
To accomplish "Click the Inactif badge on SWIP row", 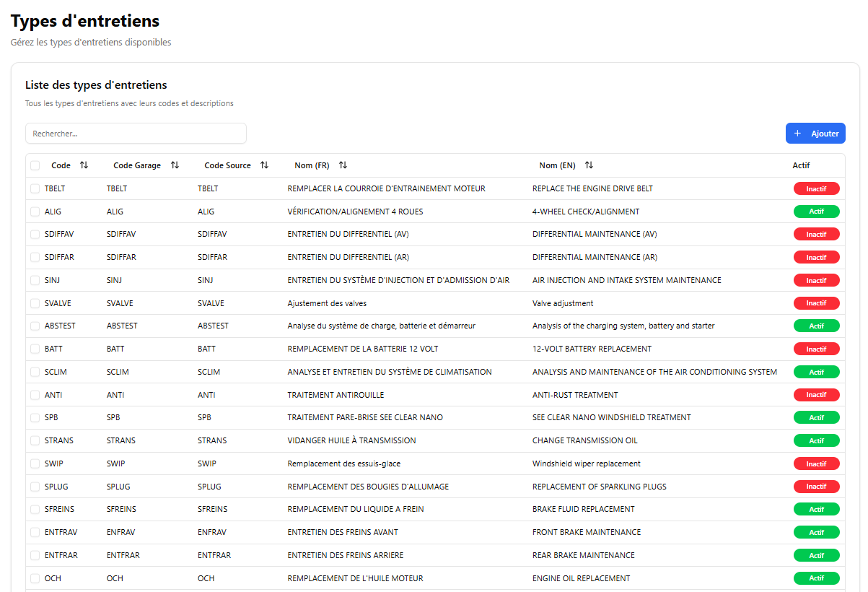I will click(816, 463).
